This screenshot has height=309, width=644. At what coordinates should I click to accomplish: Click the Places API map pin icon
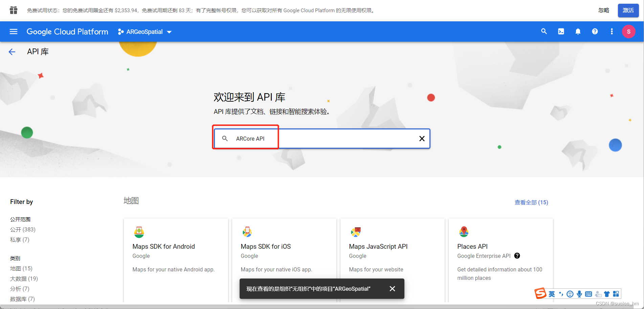[464, 232]
